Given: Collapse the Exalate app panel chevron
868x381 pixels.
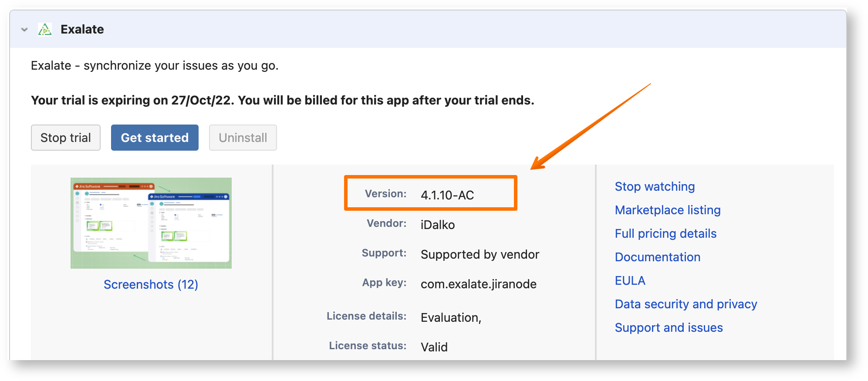Looking at the screenshot, I should click(x=24, y=30).
